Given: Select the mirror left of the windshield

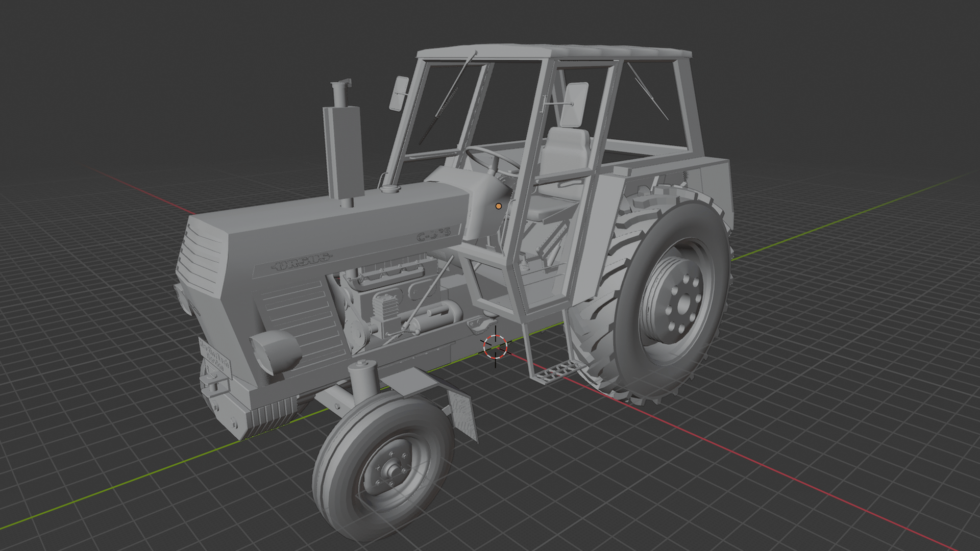Looking at the screenshot, I should click(x=399, y=93).
